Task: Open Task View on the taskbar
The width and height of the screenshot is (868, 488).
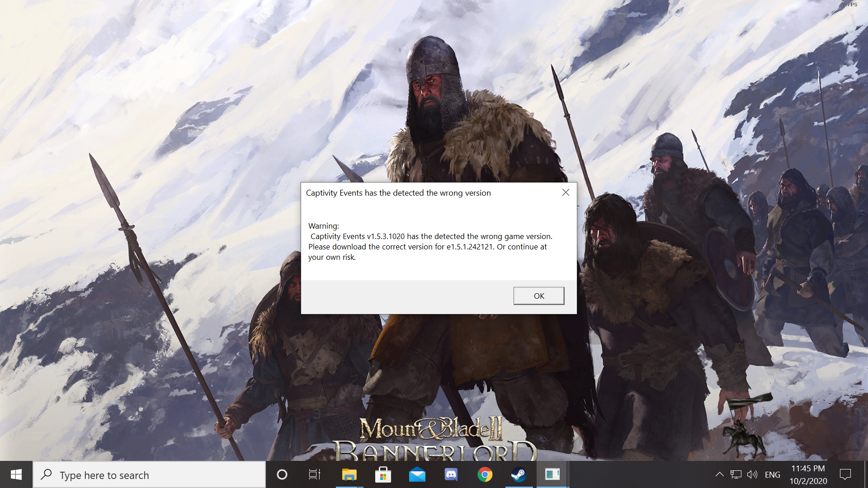Action: [315, 474]
